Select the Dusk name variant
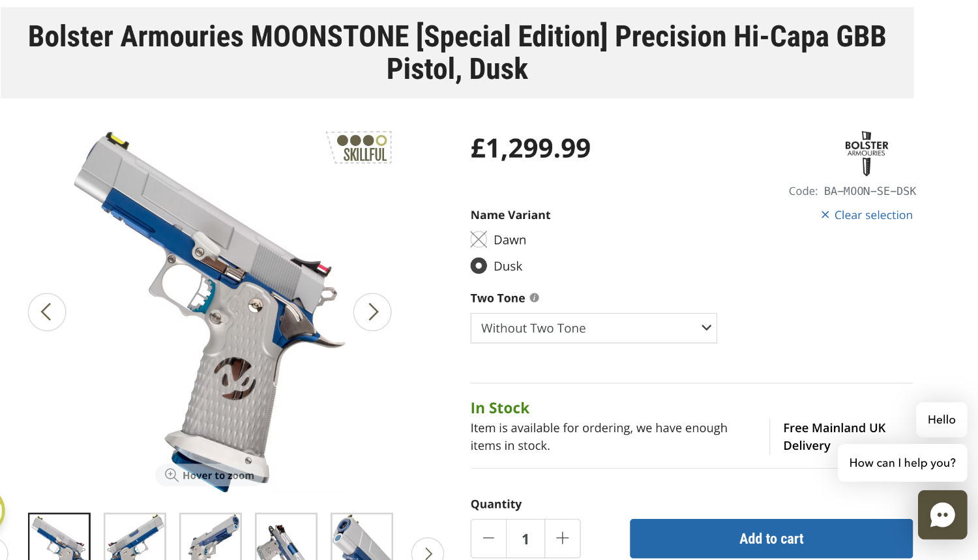The image size is (978, 560). click(x=479, y=266)
